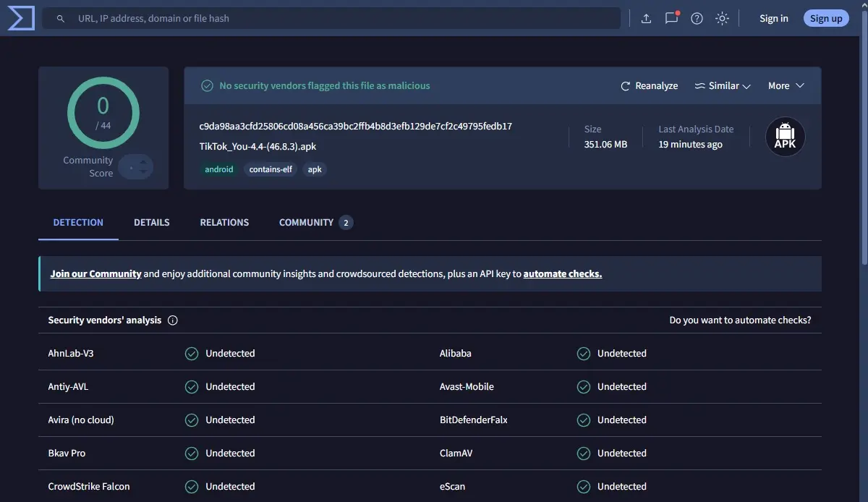Select the file hash text c9da98aa3cfd…

(x=356, y=126)
